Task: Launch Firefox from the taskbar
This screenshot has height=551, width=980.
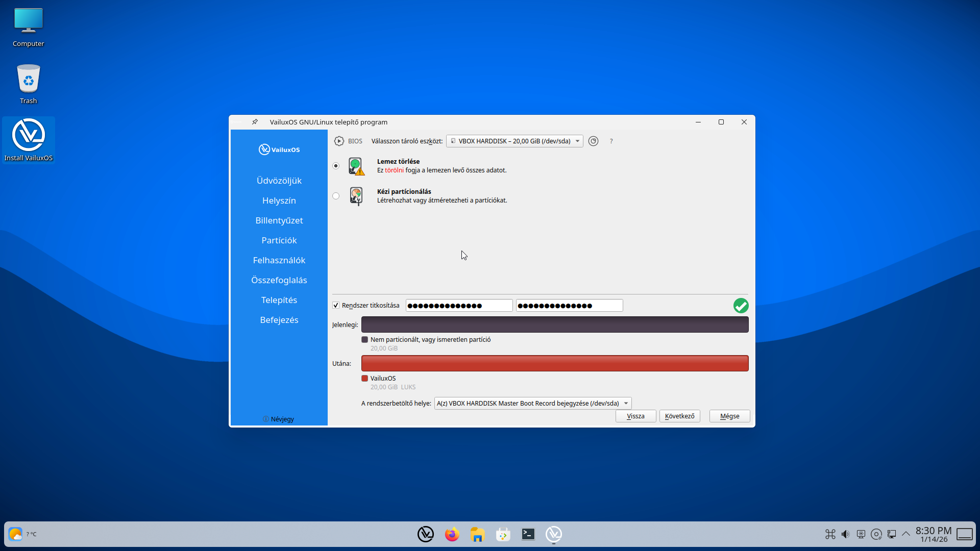Action: point(451,534)
